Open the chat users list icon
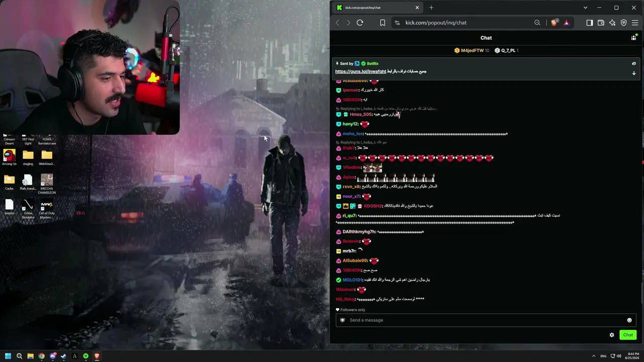The width and height of the screenshot is (644, 362). [x=633, y=38]
